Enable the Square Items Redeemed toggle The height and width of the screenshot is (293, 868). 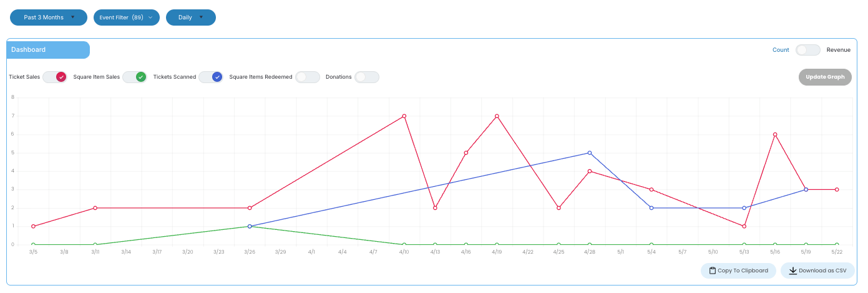307,77
